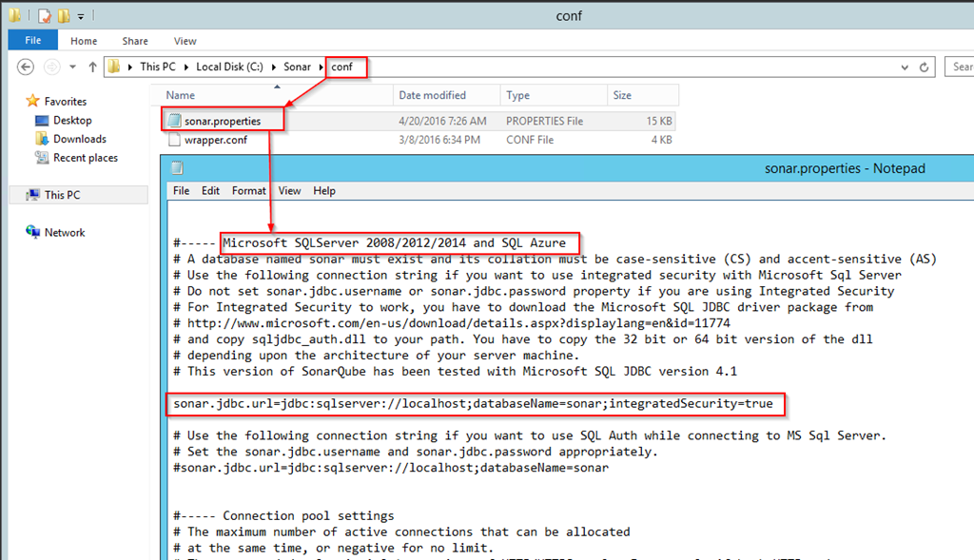Image resolution: width=974 pixels, height=560 pixels.
Task: Sort files by the Date modified column
Action: [432, 95]
